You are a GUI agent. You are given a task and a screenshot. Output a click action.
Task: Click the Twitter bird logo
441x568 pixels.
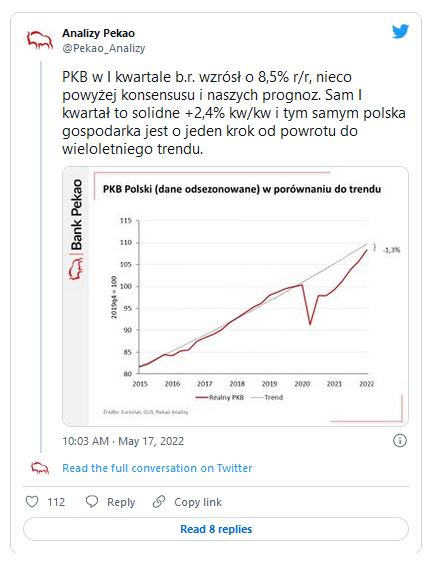tap(400, 32)
